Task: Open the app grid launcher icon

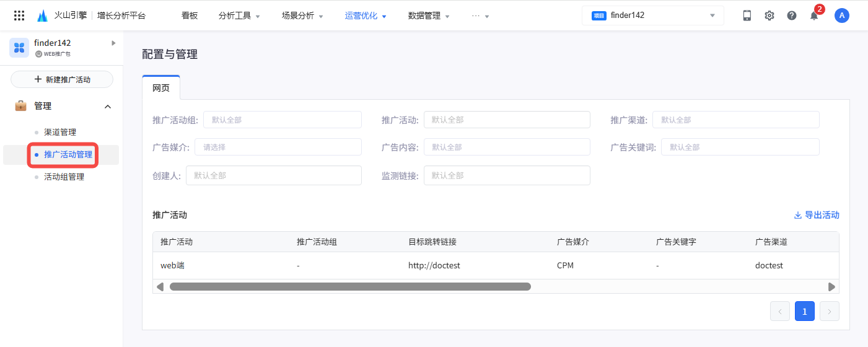Action: pyautogui.click(x=19, y=15)
